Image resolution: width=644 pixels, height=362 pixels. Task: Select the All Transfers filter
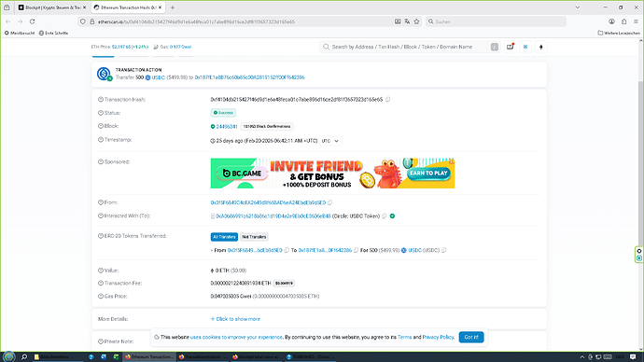[224, 237]
